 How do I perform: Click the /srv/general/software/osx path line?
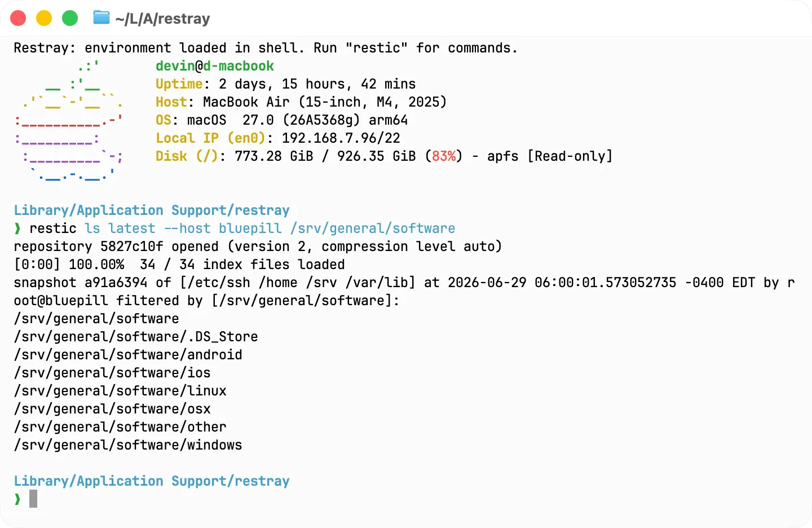pyautogui.click(x=112, y=409)
